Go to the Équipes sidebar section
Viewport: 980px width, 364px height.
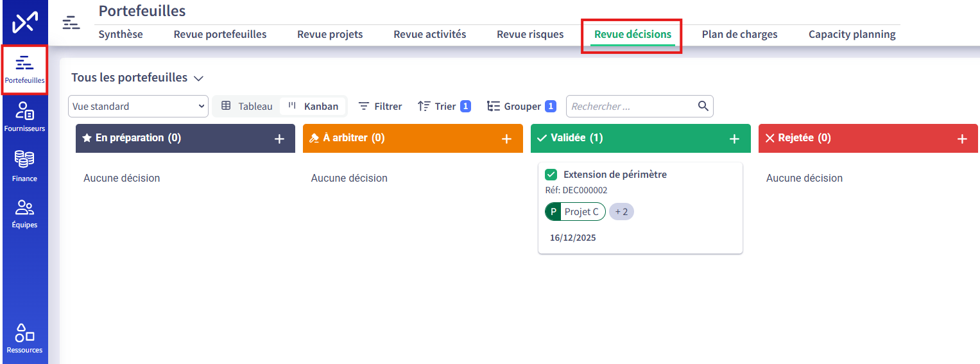coord(24,213)
